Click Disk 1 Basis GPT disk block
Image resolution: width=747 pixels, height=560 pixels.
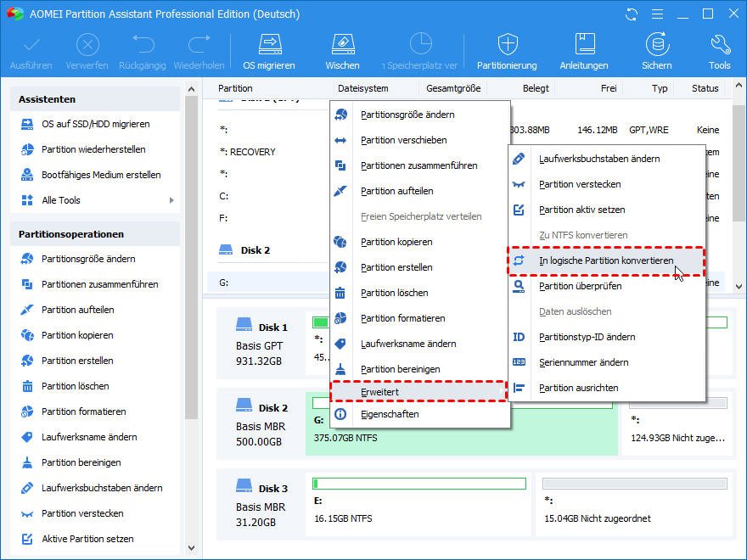(x=261, y=344)
